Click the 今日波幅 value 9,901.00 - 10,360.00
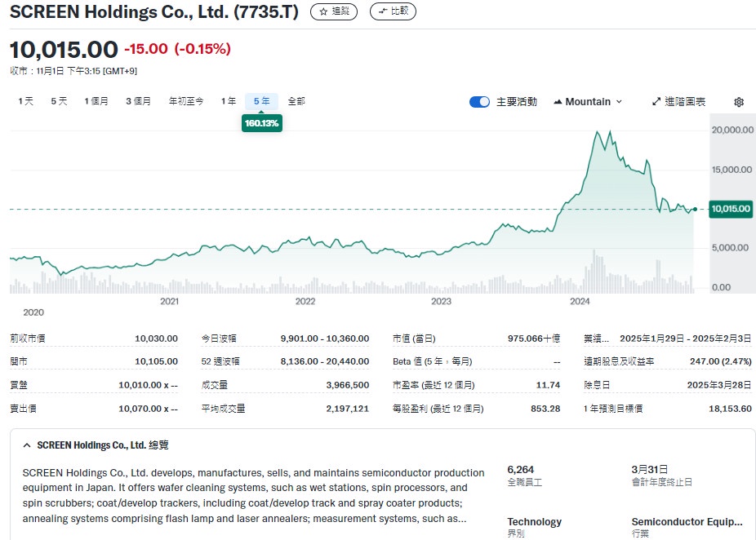 [x=325, y=339]
